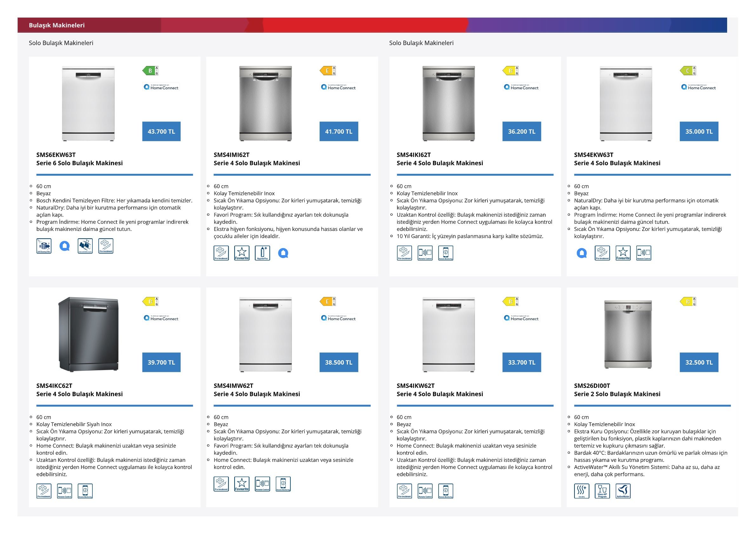The image size is (756, 534).
Task: Click the Favourite star icon under SMS4EKW63T
Action: tap(623, 253)
